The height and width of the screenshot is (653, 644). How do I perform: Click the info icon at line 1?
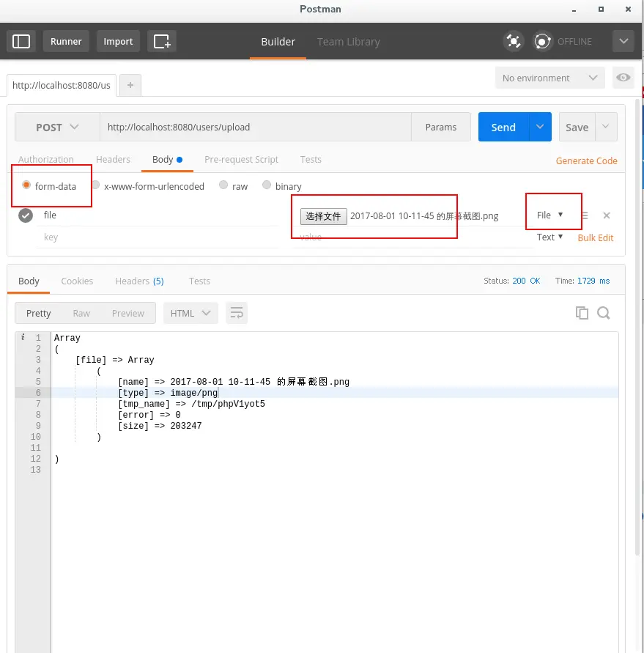(x=23, y=337)
